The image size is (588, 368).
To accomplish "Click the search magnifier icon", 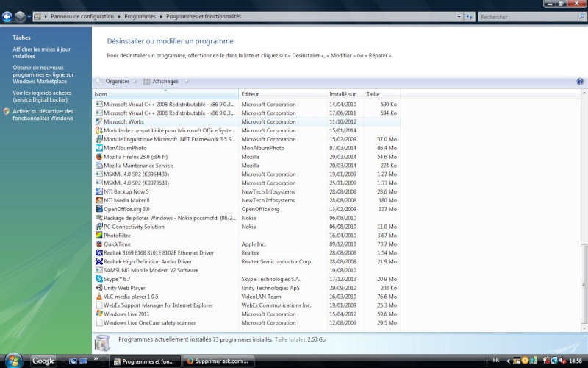I will coord(581,16).
